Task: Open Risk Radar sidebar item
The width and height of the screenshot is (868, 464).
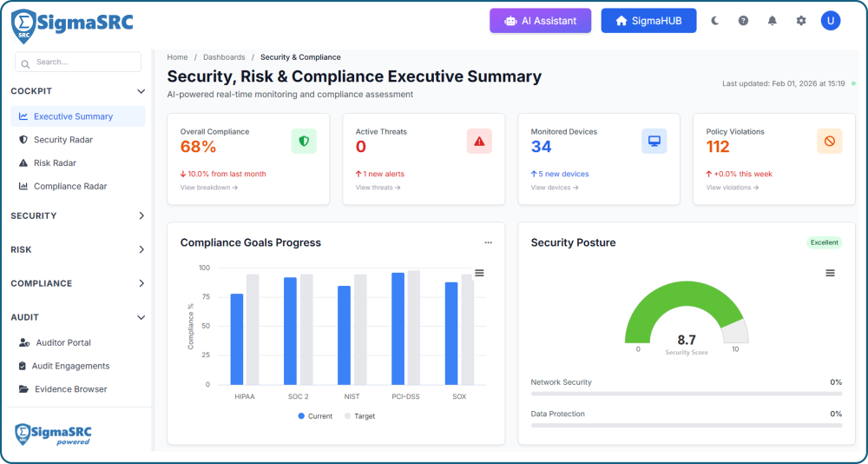Action: click(x=78, y=163)
